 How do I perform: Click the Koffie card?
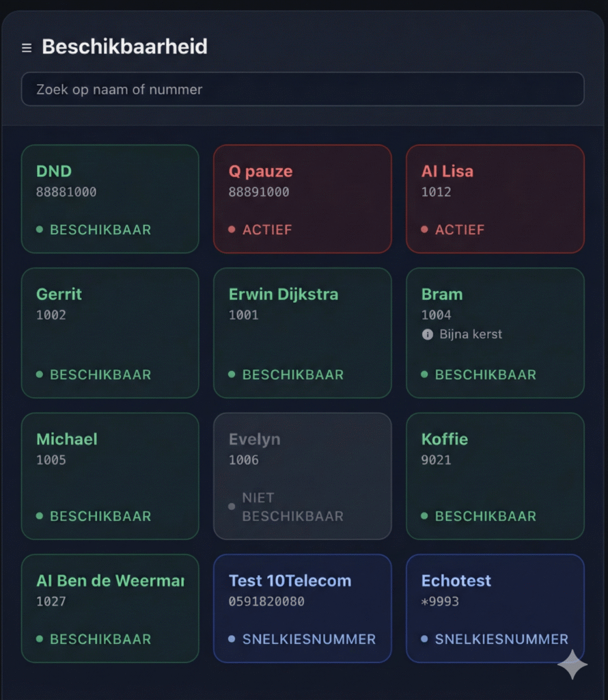tap(495, 476)
